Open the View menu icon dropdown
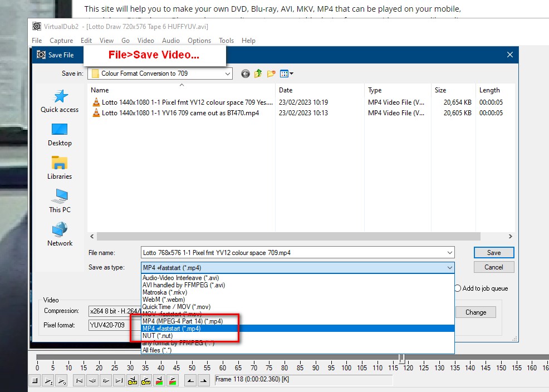The width and height of the screenshot is (549, 392). tap(286, 73)
